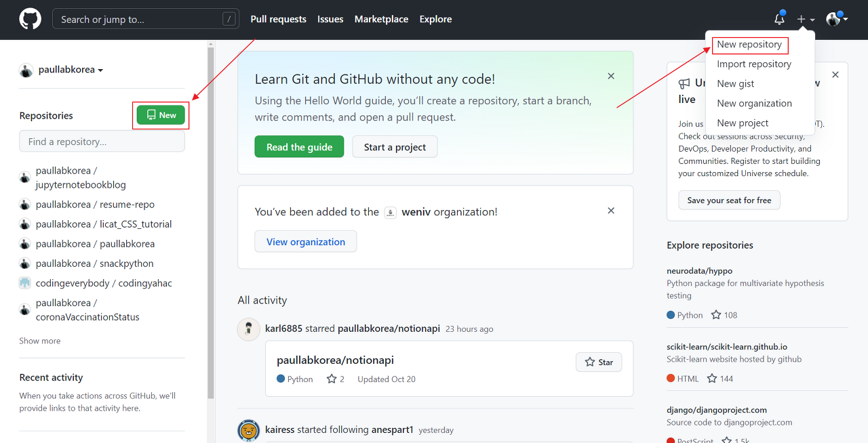Open paullabkorea / paullabkorea repository
This screenshot has width=868, height=443.
click(95, 244)
